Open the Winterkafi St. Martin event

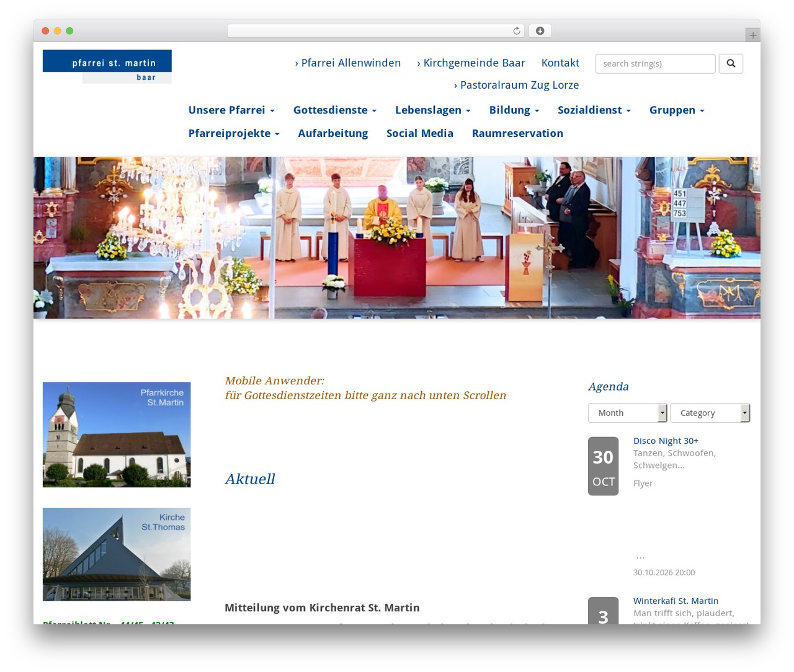point(676,601)
